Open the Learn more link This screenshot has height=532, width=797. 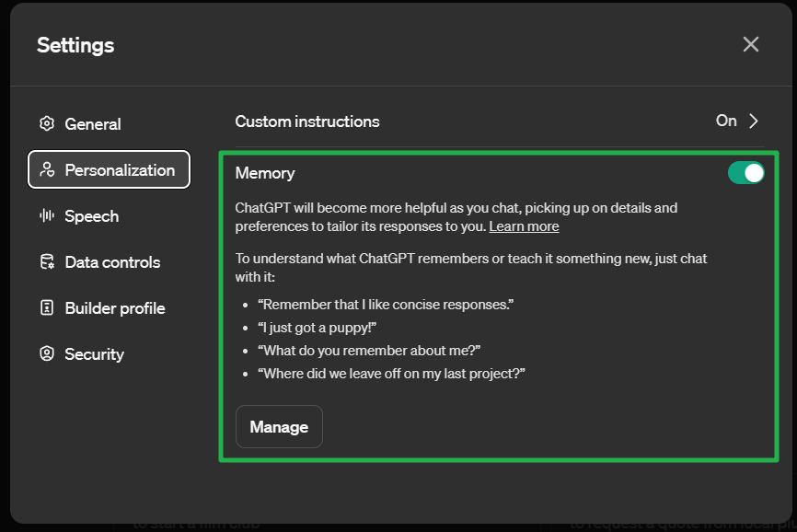524,226
